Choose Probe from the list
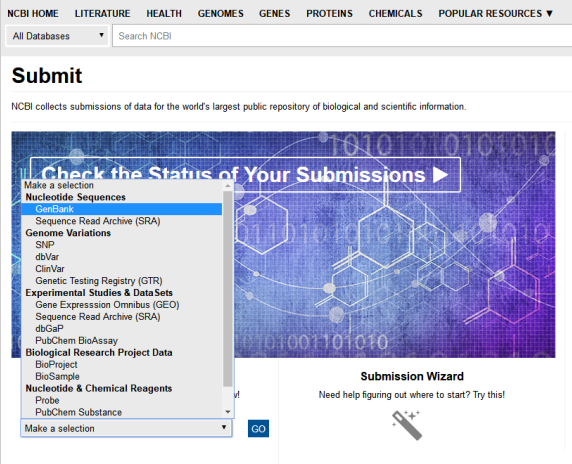The width and height of the screenshot is (572, 464). click(x=122, y=400)
